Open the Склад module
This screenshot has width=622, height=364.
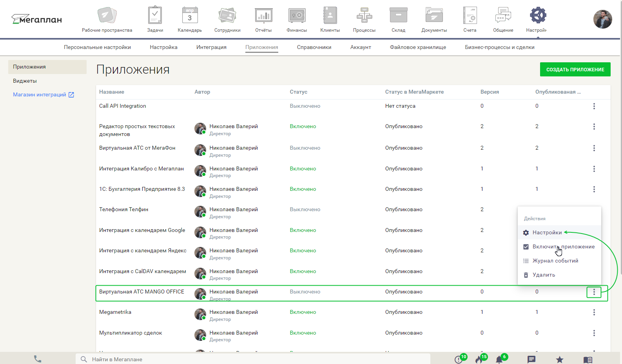(398, 20)
